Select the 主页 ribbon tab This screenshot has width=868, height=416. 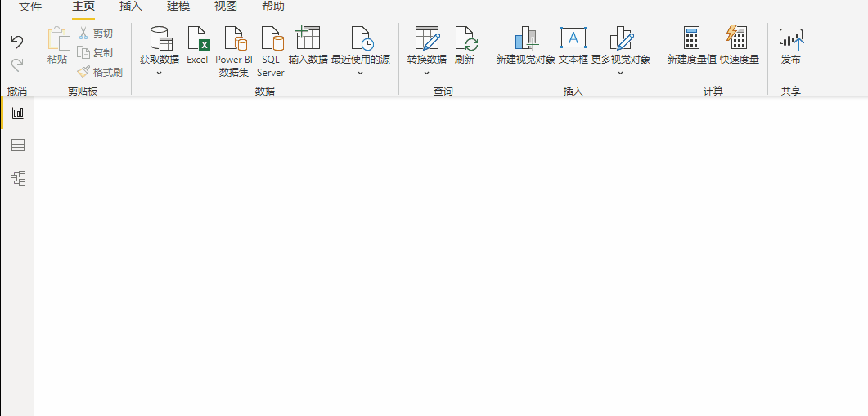[x=83, y=7]
